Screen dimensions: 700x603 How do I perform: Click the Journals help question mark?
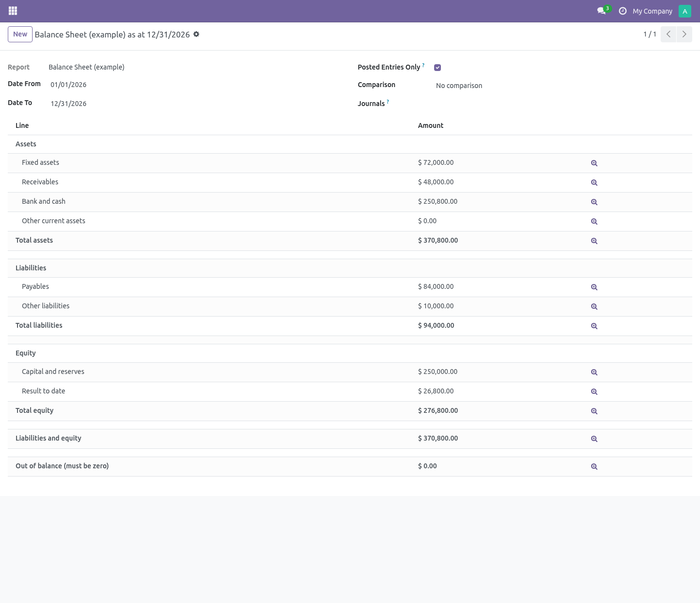(x=387, y=102)
